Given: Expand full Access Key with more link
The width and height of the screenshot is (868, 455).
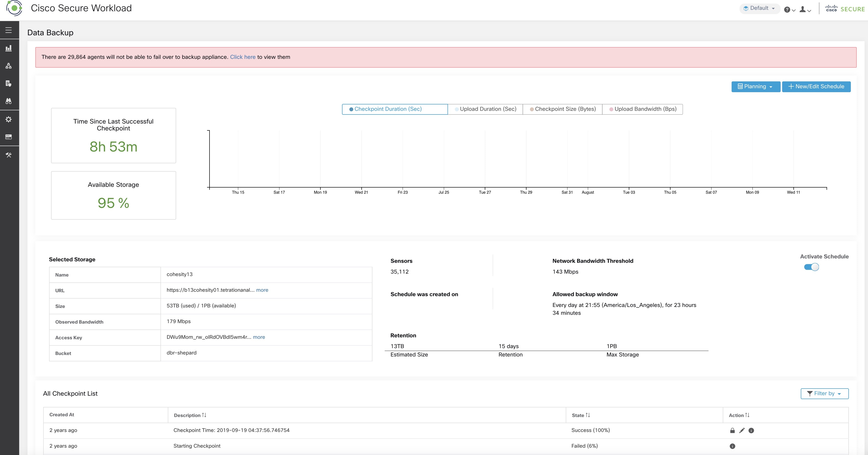Looking at the screenshot, I should click(259, 337).
